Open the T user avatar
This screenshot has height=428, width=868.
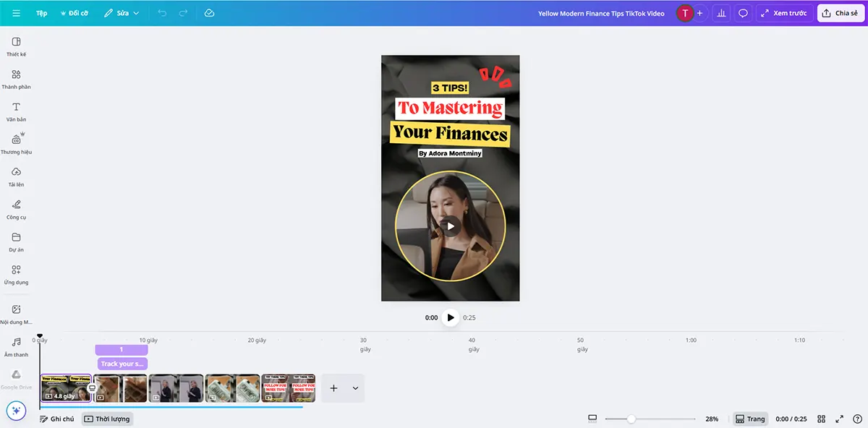684,13
